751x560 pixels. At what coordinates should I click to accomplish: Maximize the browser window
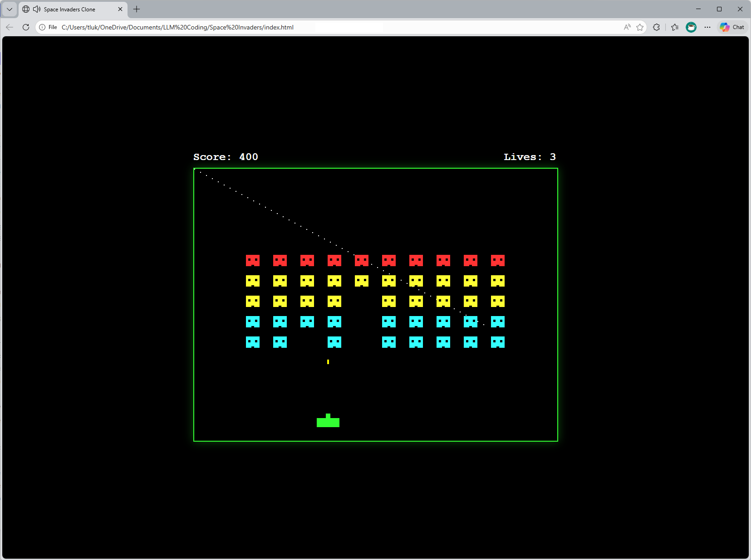(719, 9)
